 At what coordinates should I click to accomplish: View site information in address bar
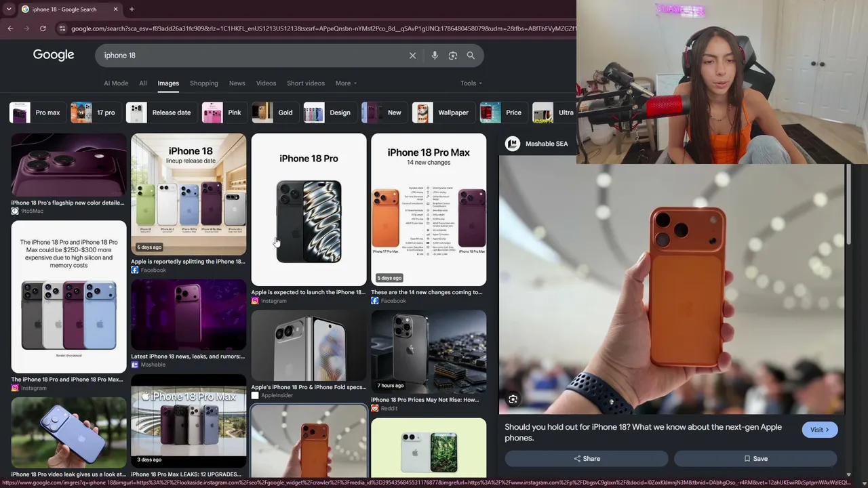point(62,28)
